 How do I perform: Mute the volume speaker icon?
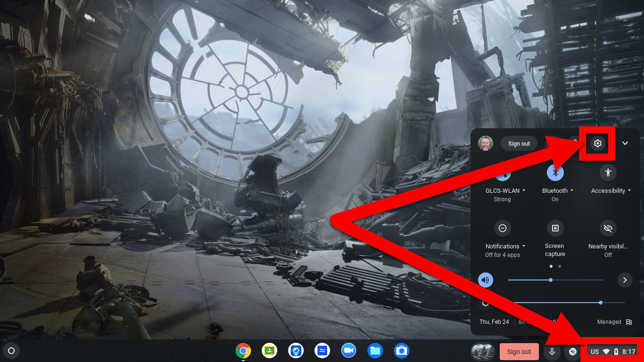(x=486, y=280)
